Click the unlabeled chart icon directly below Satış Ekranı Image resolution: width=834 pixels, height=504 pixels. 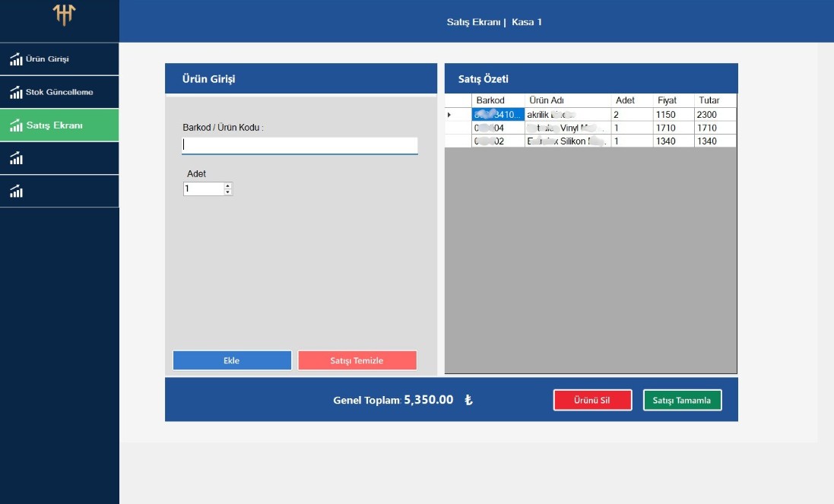pos(17,158)
